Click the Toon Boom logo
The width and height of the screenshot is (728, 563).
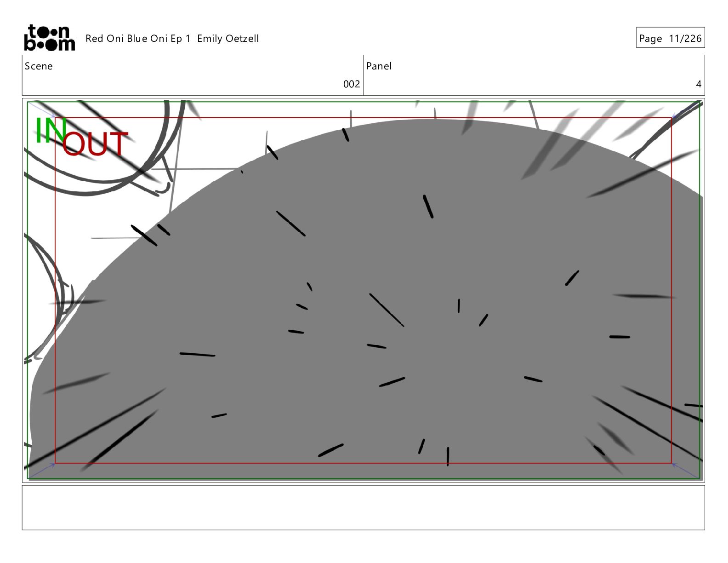49,38
